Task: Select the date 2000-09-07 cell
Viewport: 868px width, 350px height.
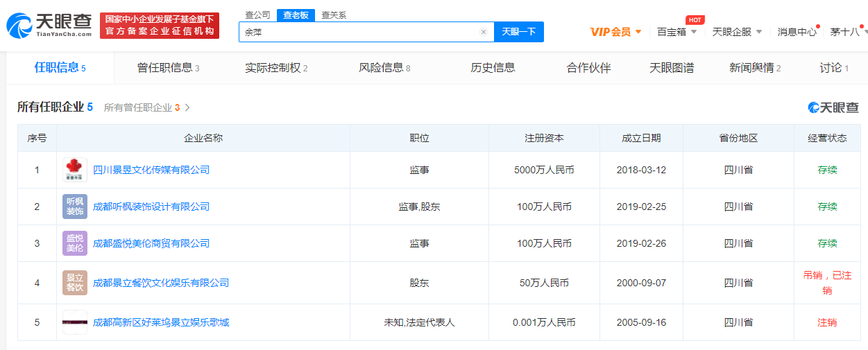Action: (x=641, y=283)
